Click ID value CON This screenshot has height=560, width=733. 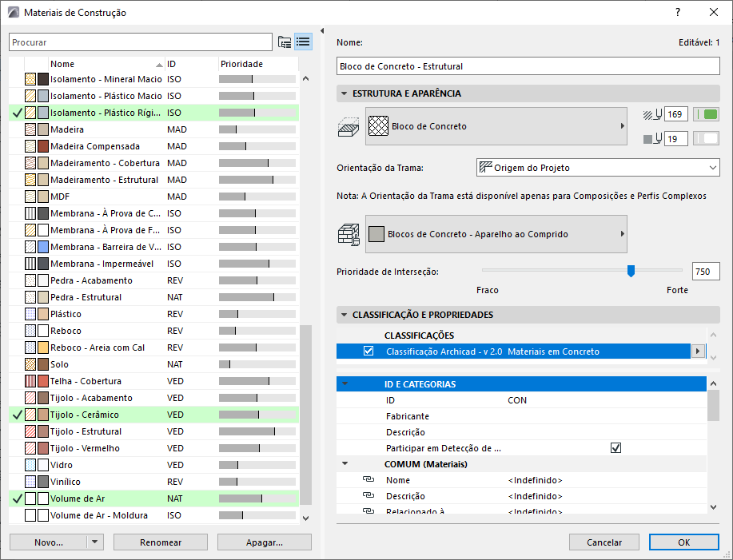tap(517, 400)
